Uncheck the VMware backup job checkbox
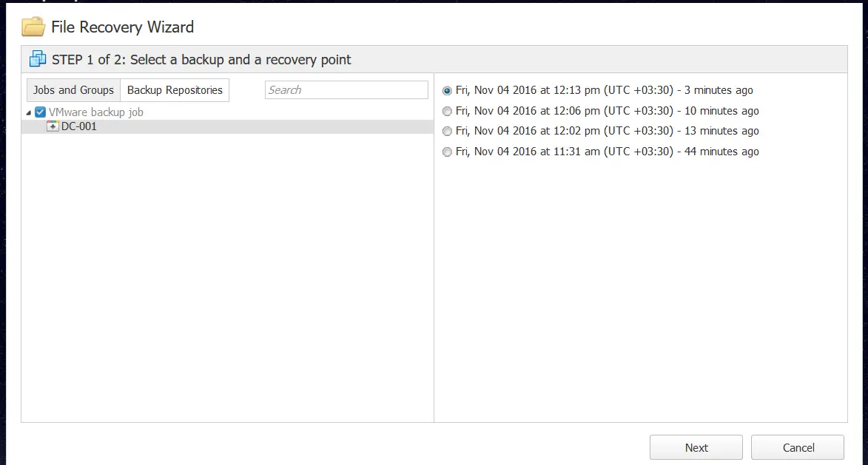Screen dimensions: 868x465 pos(41,112)
